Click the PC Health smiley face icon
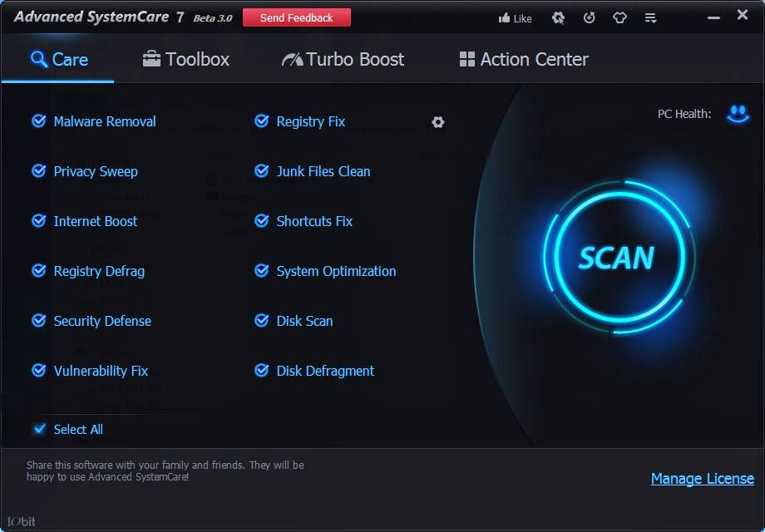 (738, 115)
